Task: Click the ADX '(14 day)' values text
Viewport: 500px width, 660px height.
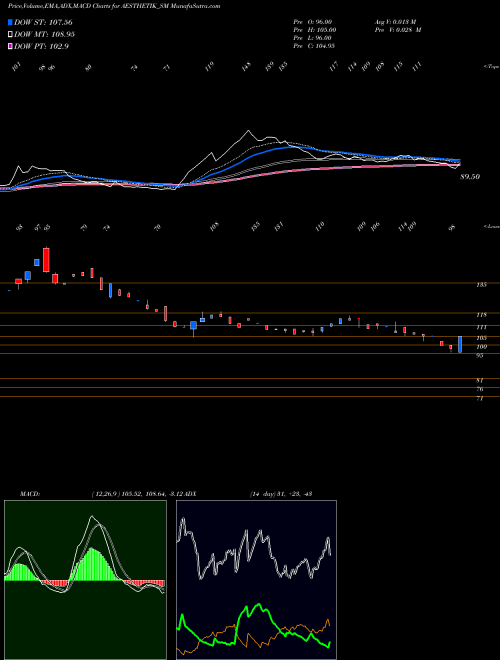Action: (x=281, y=493)
